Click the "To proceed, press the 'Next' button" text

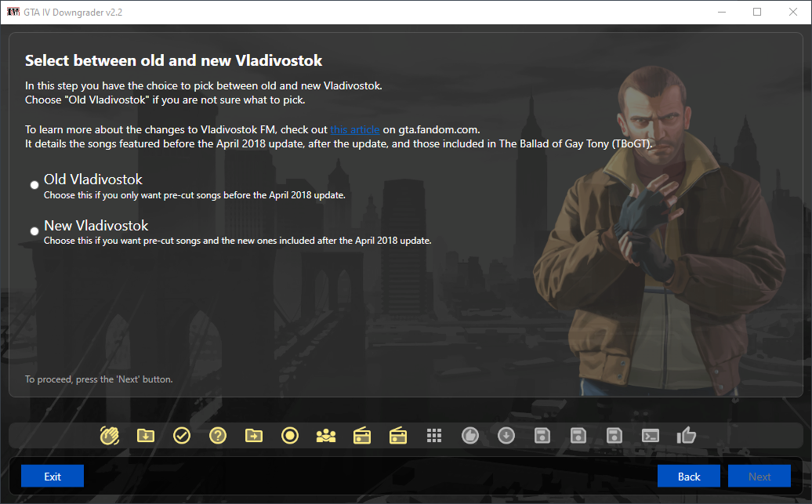(x=99, y=379)
